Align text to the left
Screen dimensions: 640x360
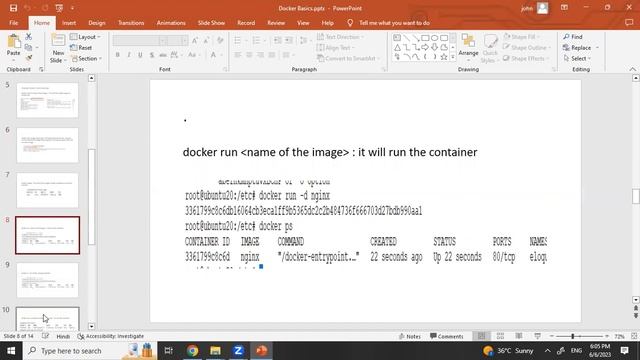238,55
